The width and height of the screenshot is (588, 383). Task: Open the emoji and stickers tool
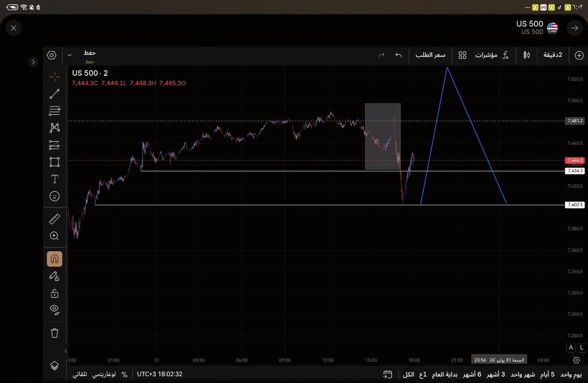click(x=54, y=196)
